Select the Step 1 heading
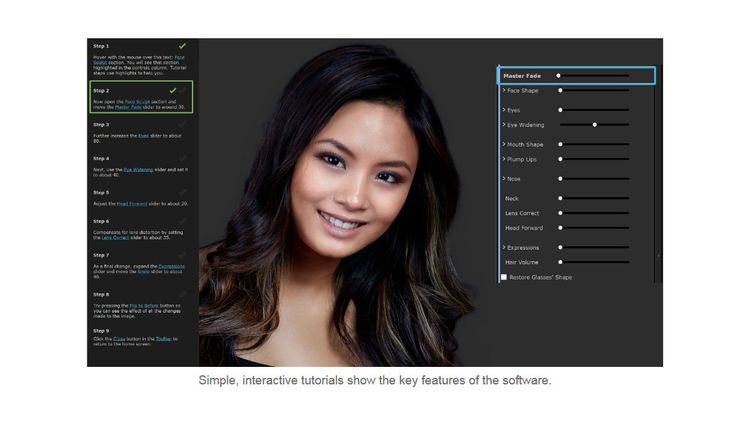 click(101, 46)
